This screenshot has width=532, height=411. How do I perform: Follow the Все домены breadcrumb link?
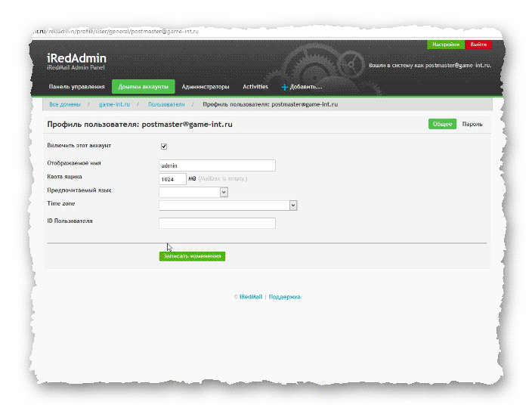tap(65, 104)
